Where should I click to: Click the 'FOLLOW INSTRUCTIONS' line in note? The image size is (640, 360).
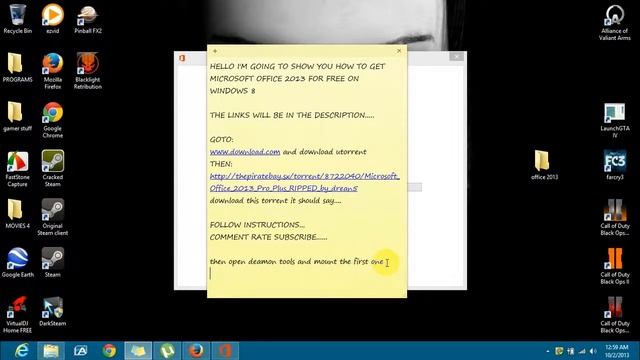click(257, 225)
